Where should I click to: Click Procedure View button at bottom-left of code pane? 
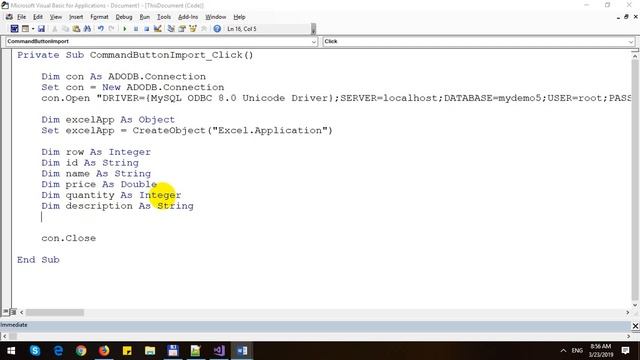pos(5,312)
